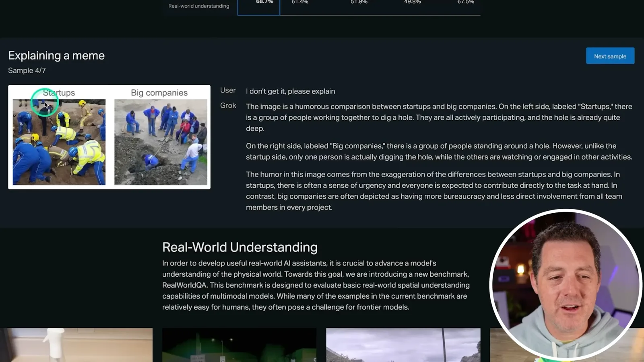This screenshot has height=362, width=644.
Task: Click the paragraph beginning 'The humor in this image'
Action: pos(434,191)
